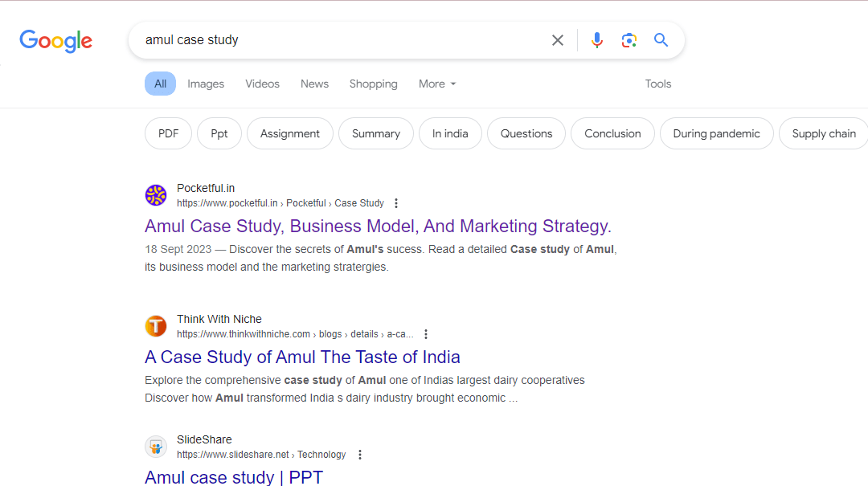Click the Pocketful.in site favicon
The image size is (868, 486).
coord(156,195)
